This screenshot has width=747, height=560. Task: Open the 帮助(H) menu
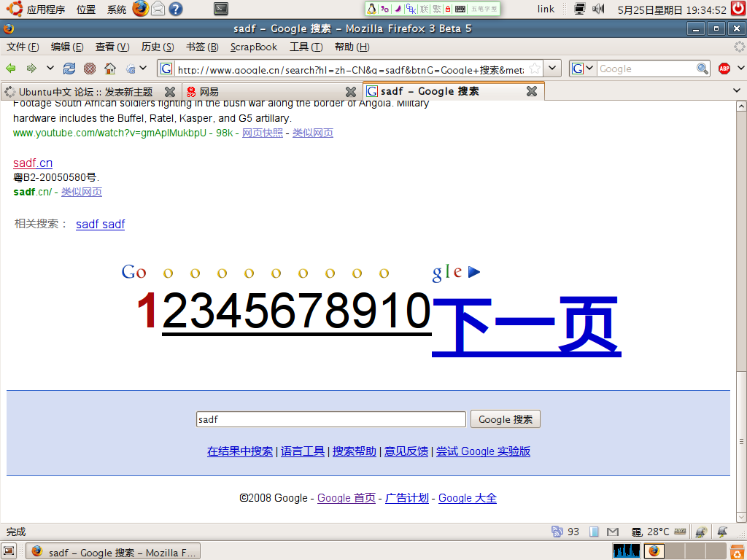point(352,47)
